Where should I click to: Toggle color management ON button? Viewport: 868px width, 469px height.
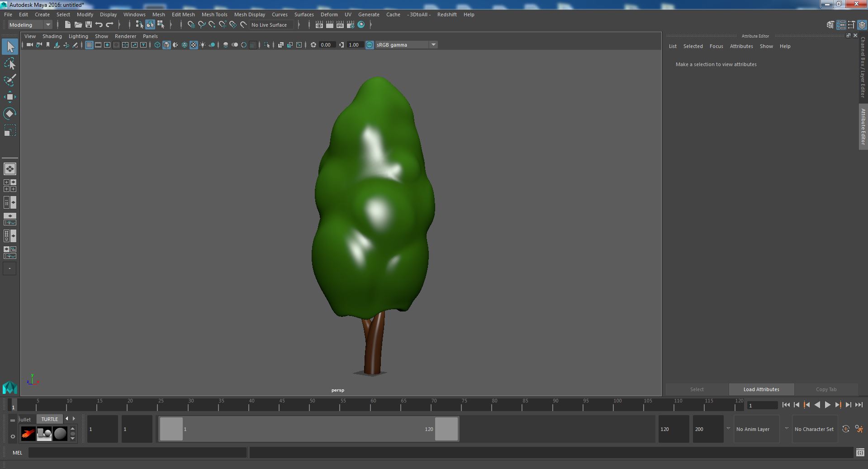370,45
